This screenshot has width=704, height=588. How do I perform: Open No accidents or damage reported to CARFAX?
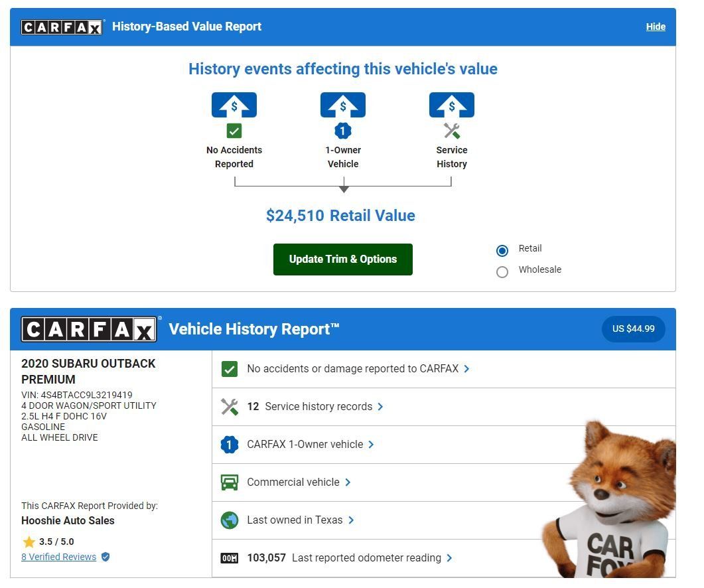pyautogui.click(x=353, y=369)
